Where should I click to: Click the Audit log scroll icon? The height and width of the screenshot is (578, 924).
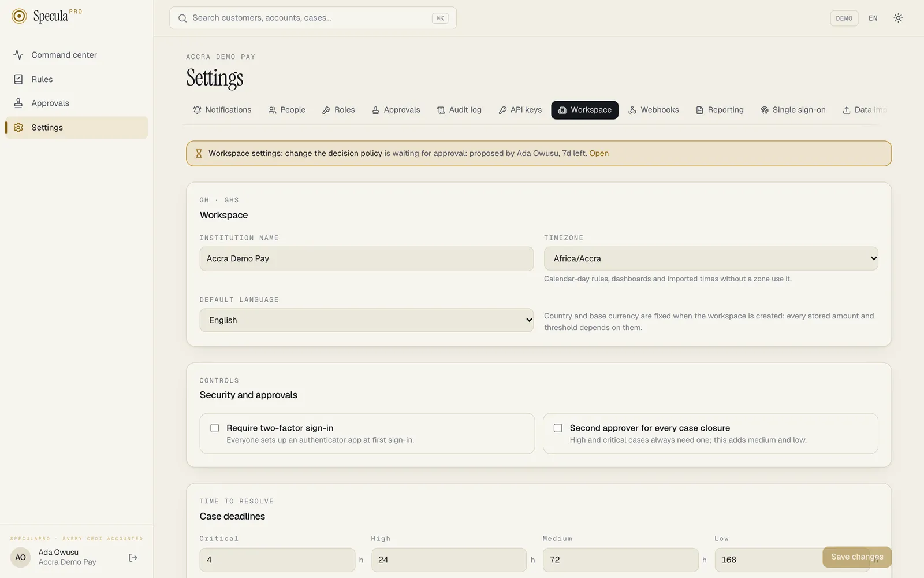point(441,110)
